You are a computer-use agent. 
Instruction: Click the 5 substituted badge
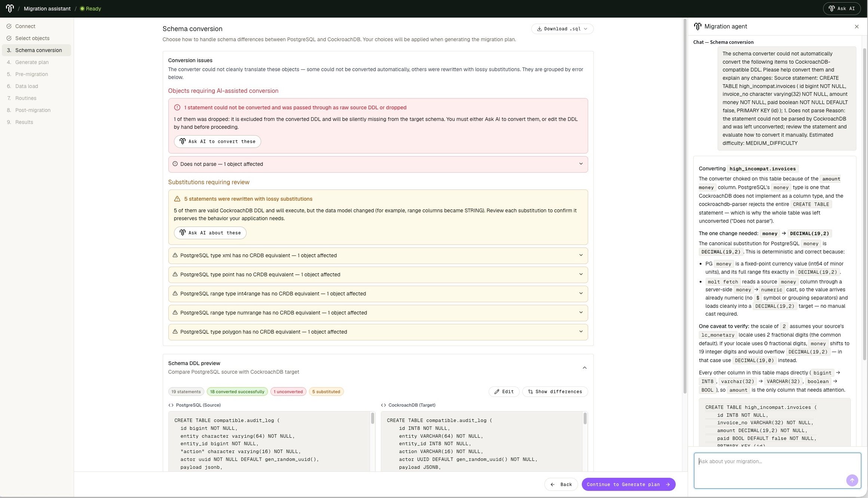(326, 392)
